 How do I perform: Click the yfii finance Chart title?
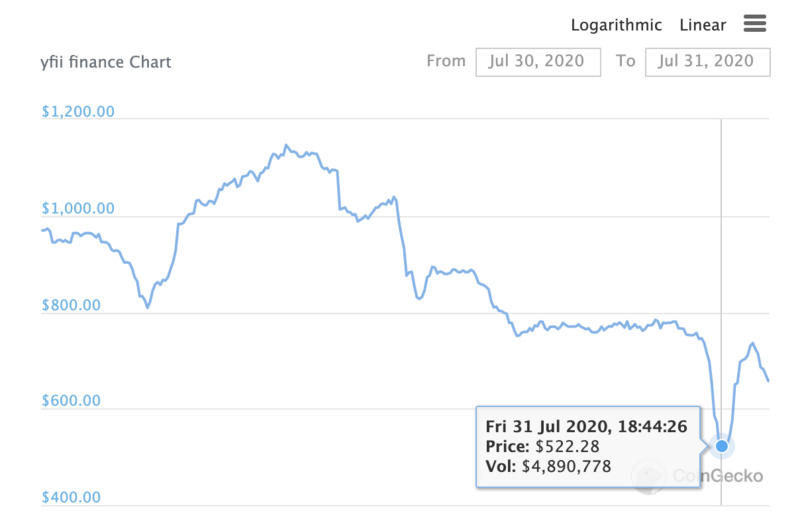[105, 62]
